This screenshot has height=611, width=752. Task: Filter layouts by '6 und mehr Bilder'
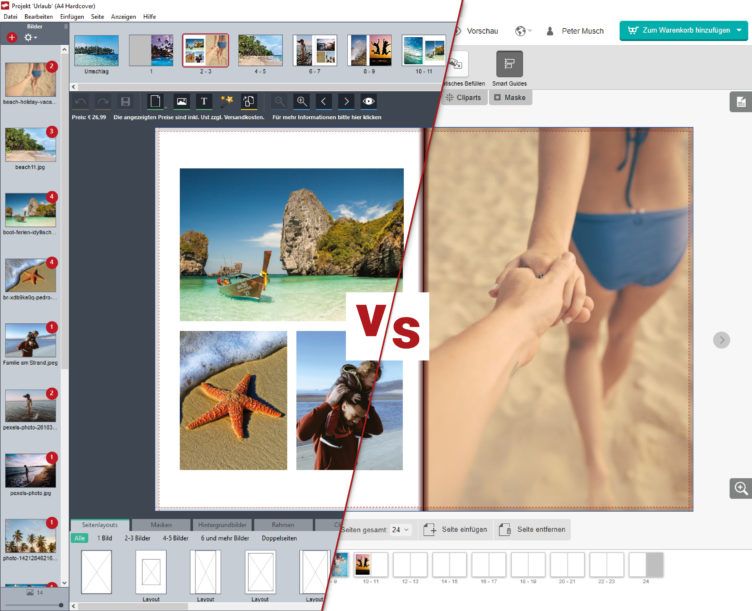(225, 538)
